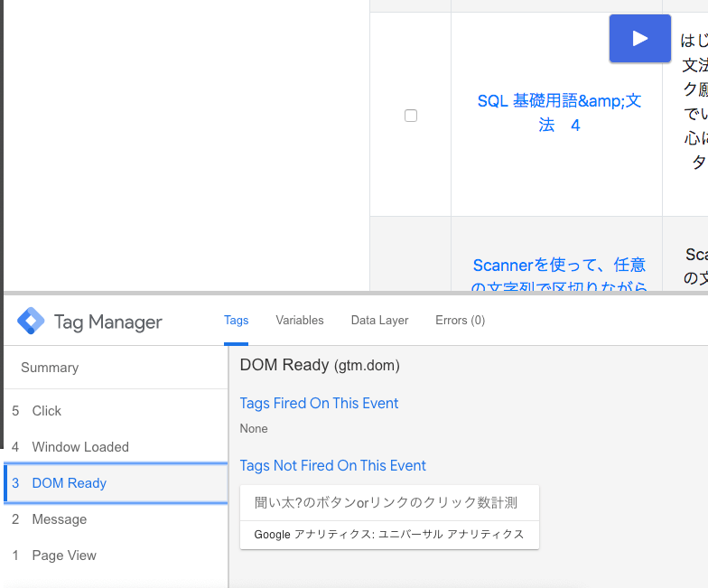Viewport: 708px width, 588px height.
Task: Open the 聞い太?のボタンorリンクのクリック数計測 tag card
Action: [x=389, y=517]
